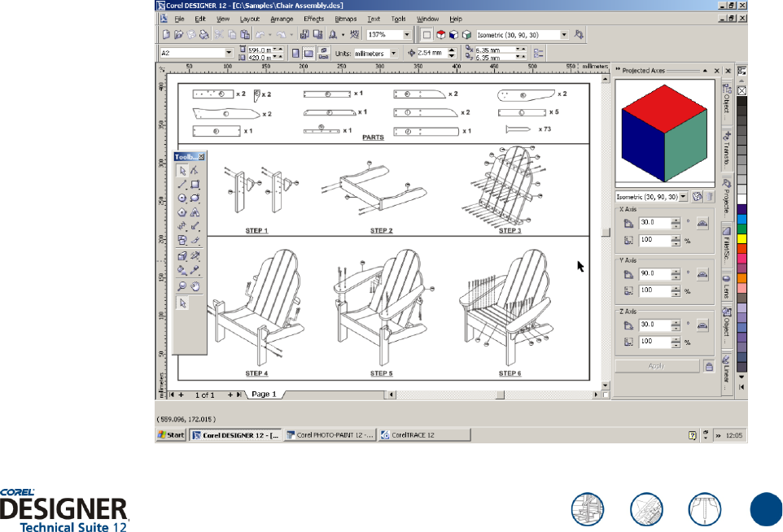Viewport: 783px width, 532px height.
Task: Open the A2 paper size dropdown
Action: [229, 53]
